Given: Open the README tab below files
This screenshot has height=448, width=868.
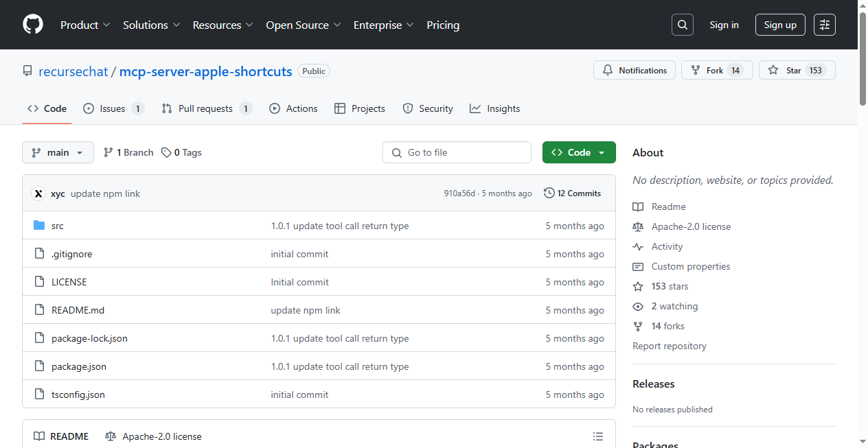Looking at the screenshot, I should (x=61, y=436).
